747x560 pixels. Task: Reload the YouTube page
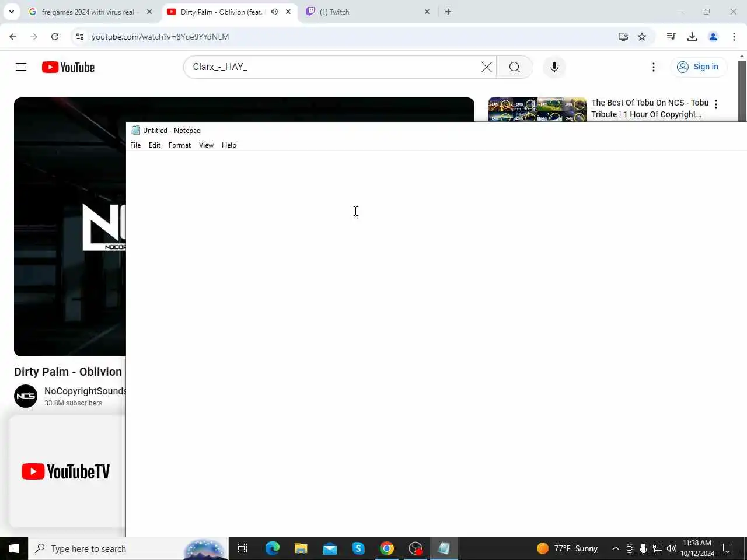[55, 37]
